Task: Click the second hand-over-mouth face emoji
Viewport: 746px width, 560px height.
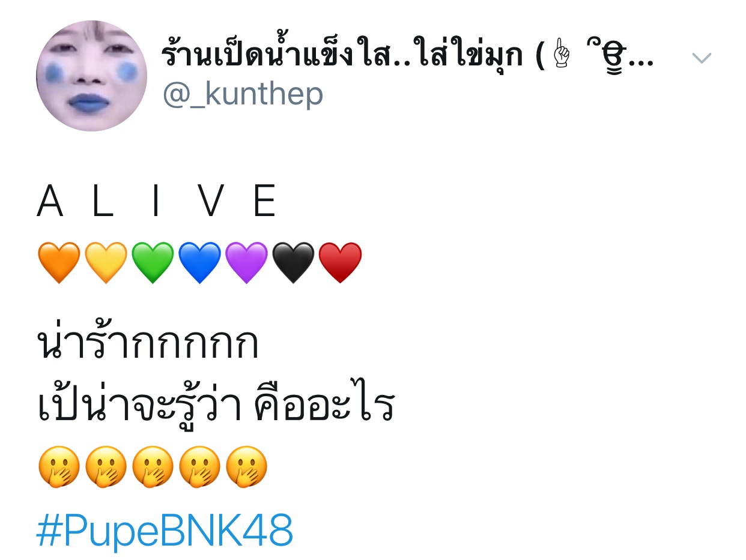Action: 106,466
